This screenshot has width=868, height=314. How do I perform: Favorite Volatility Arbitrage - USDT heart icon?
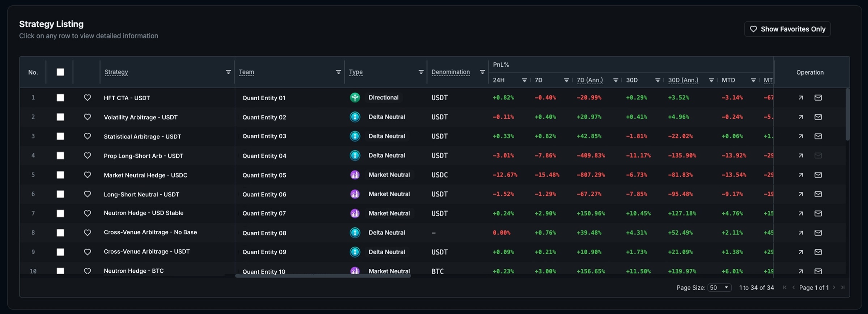pos(87,117)
